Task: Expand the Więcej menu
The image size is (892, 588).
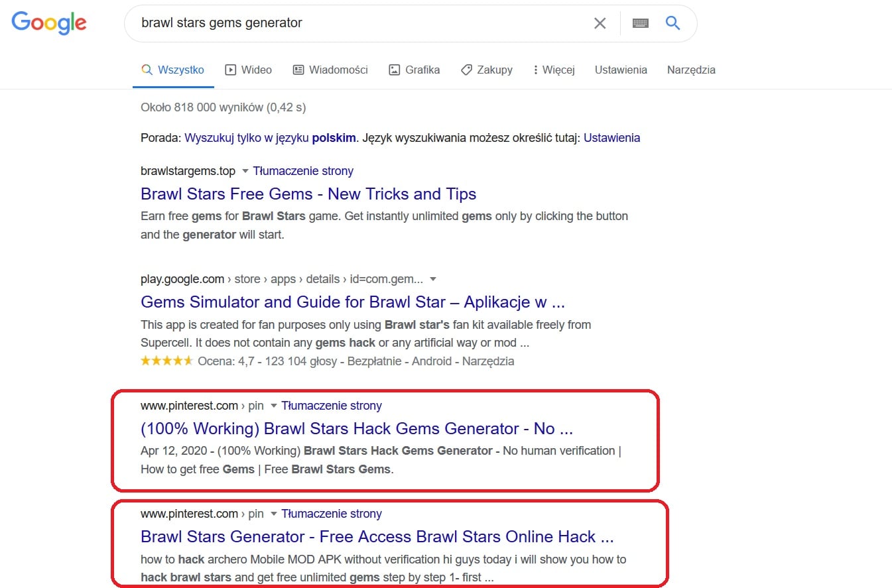Action: [554, 70]
